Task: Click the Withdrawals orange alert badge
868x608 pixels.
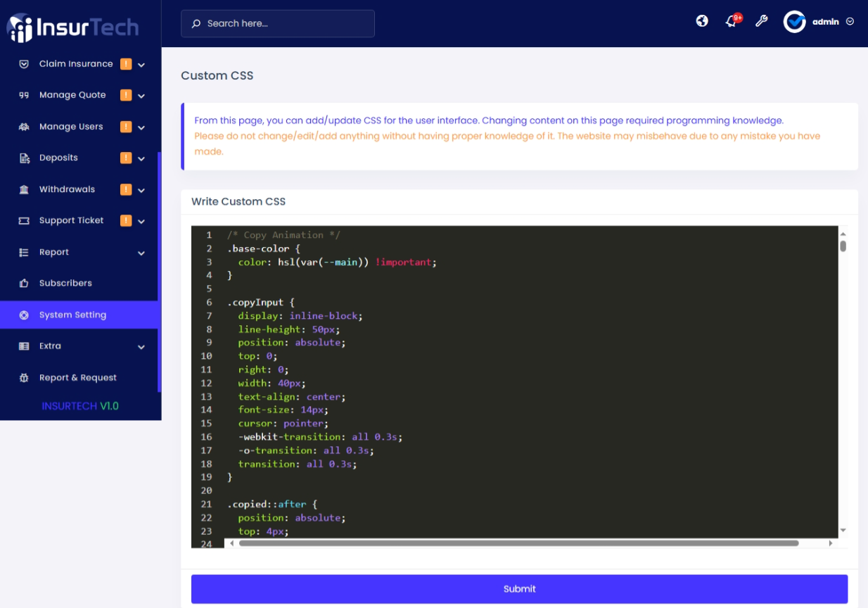Action: tap(126, 189)
